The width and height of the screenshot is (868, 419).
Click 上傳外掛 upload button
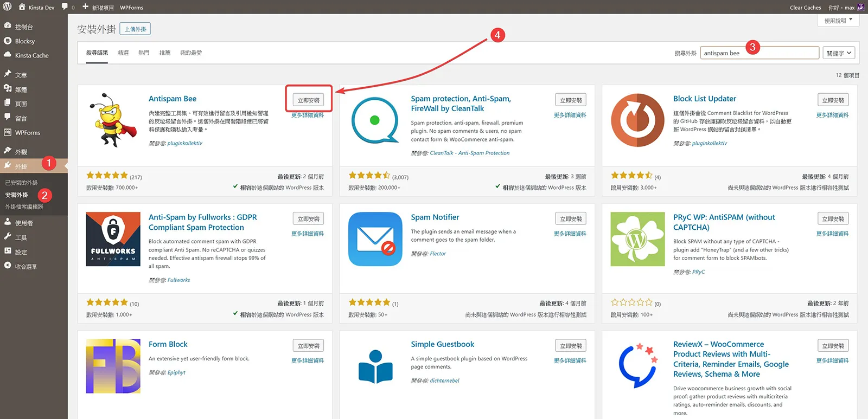[x=135, y=29]
